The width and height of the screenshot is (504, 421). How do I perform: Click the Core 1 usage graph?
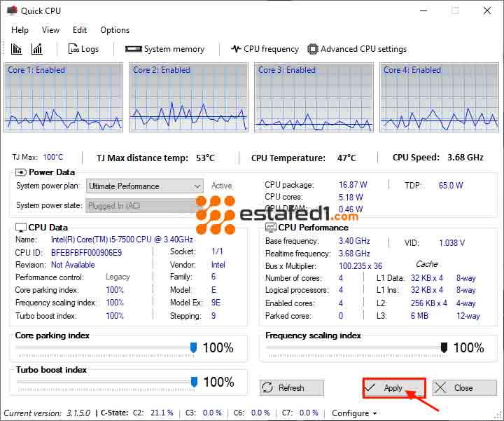(63, 97)
